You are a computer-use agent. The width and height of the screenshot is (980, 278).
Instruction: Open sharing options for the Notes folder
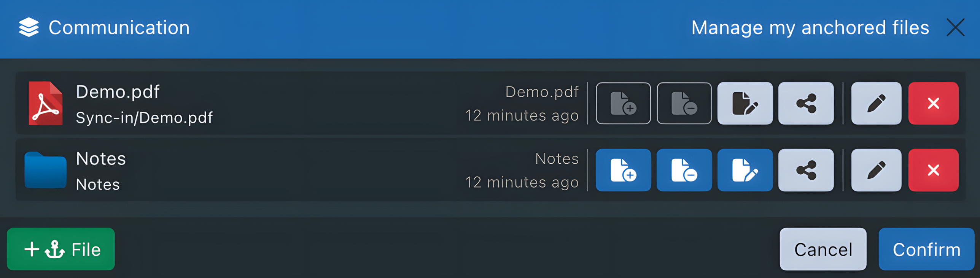pos(806,170)
